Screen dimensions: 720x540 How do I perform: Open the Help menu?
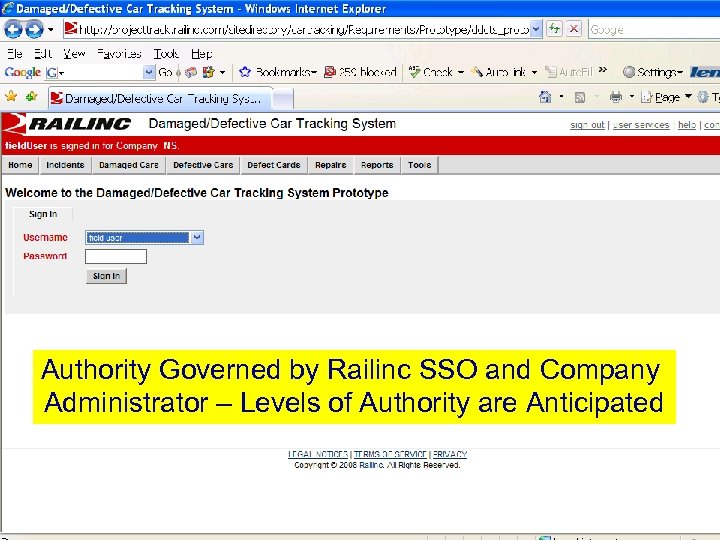[202, 54]
